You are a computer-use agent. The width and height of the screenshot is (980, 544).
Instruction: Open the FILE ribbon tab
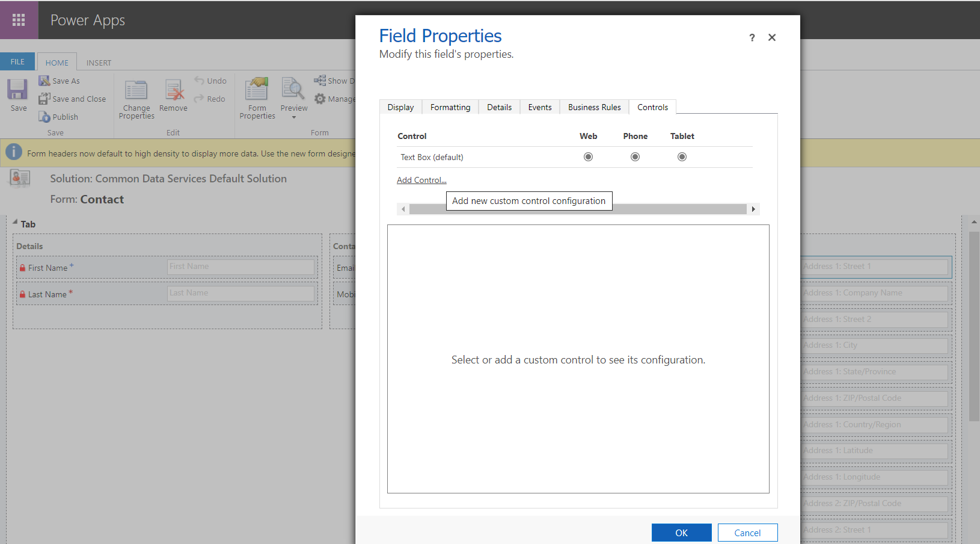point(17,61)
